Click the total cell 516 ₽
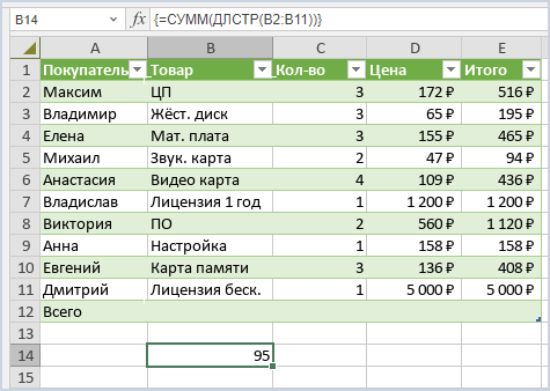 click(502, 92)
